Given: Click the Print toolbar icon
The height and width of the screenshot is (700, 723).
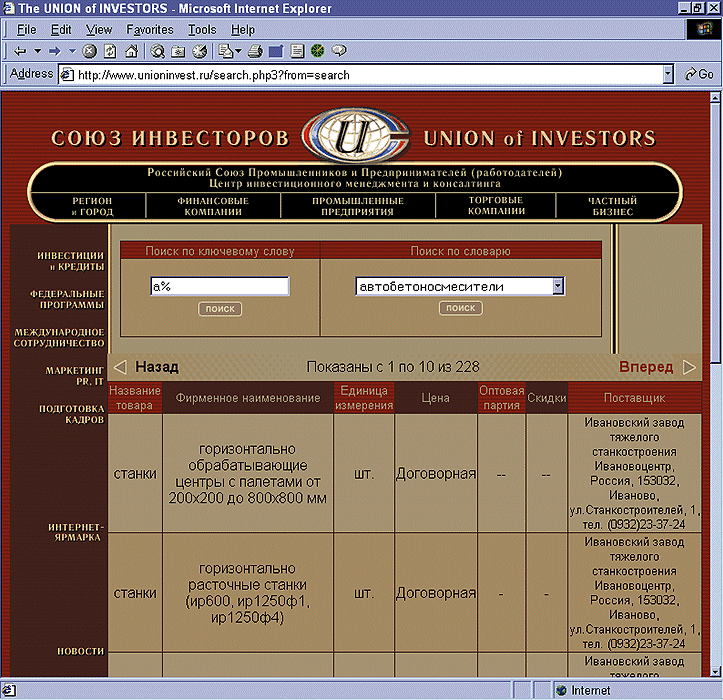Looking at the screenshot, I should (255, 51).
